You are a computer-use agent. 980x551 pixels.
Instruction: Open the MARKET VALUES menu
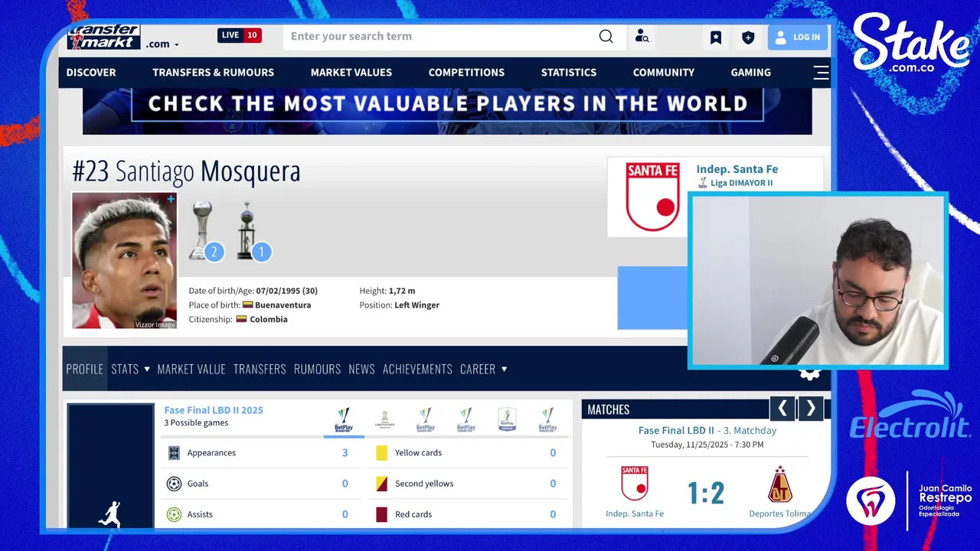click(351, 73)
